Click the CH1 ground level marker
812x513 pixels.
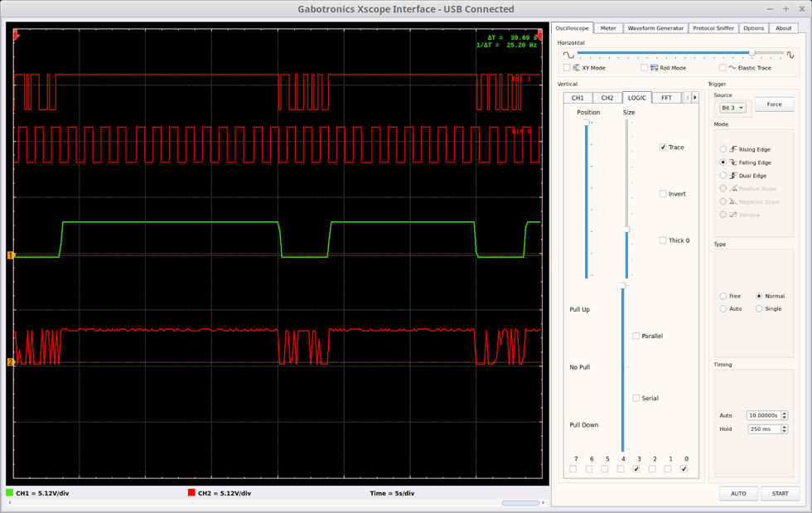click(11, 255)
